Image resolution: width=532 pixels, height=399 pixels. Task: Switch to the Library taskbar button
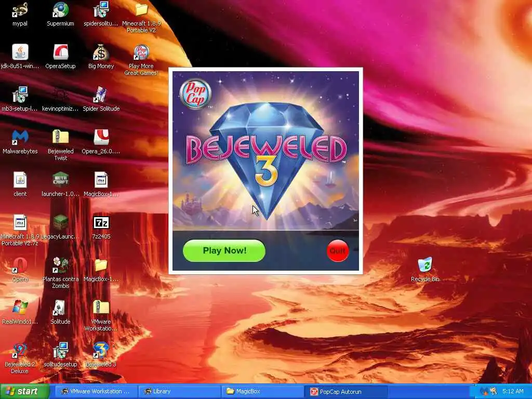pos(179,392)
